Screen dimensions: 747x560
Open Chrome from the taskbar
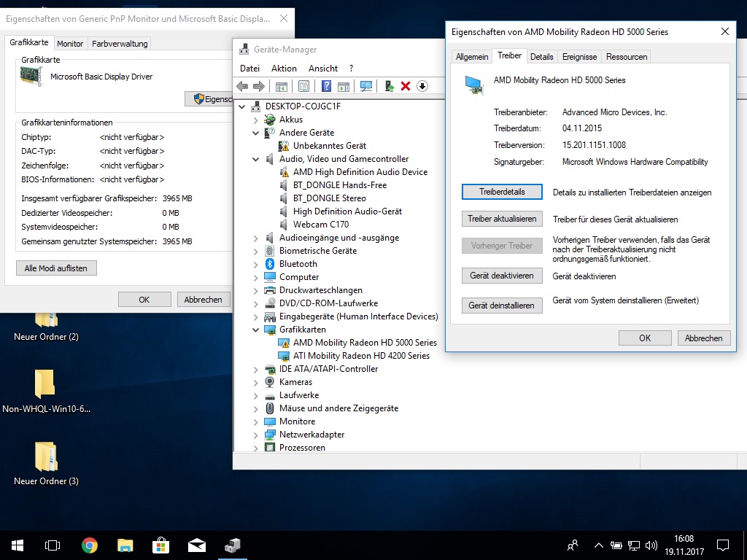click(x=90, y=545)
